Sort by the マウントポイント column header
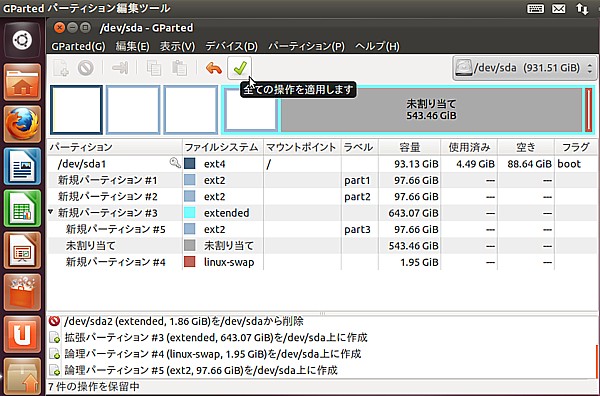Screen dimensions: 600x396 (x=302, y=147)
